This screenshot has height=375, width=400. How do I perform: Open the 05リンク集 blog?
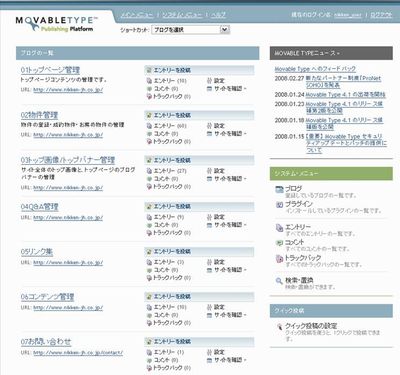(37, 252)
